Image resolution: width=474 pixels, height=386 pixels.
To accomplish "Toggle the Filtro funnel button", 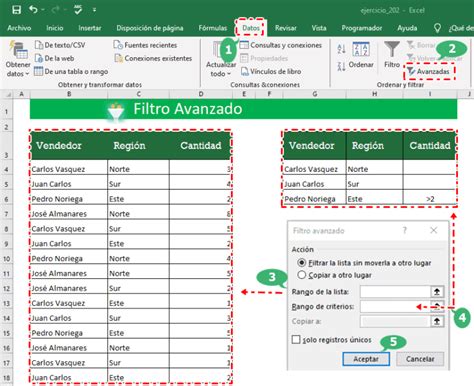I will coord(392,54).
